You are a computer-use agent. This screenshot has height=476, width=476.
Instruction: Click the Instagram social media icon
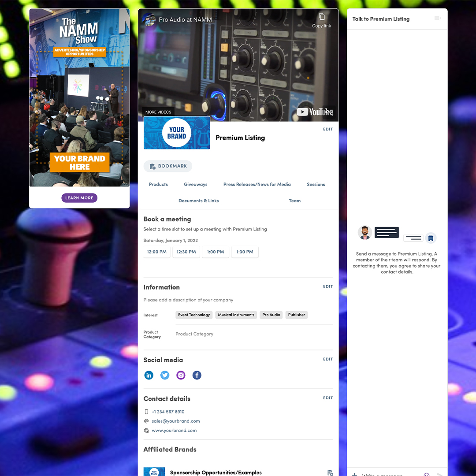click(x=181, y=375)
